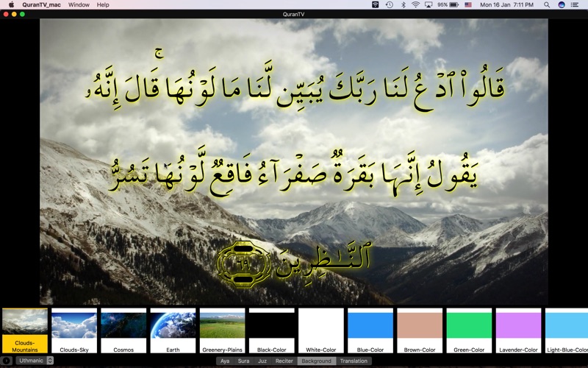Viewport: 588px width, 368px height.
Task: Click the play button at bottom-left corner
Action: pos(7,361)
